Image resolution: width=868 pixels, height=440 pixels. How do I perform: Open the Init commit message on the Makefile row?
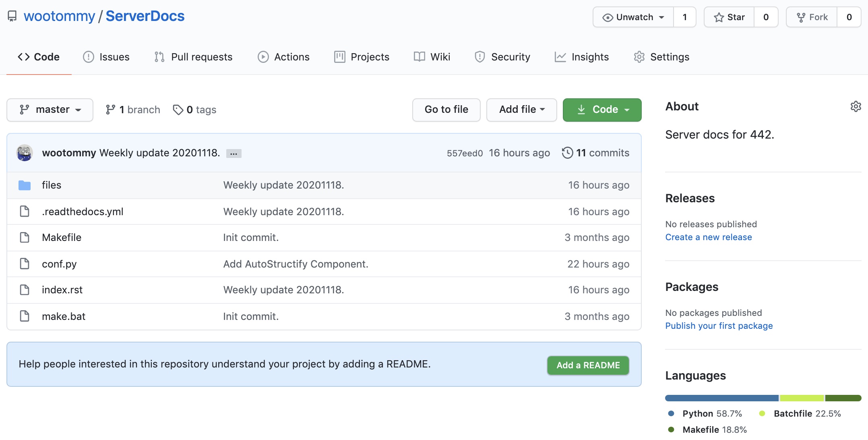tap(251, 237)
